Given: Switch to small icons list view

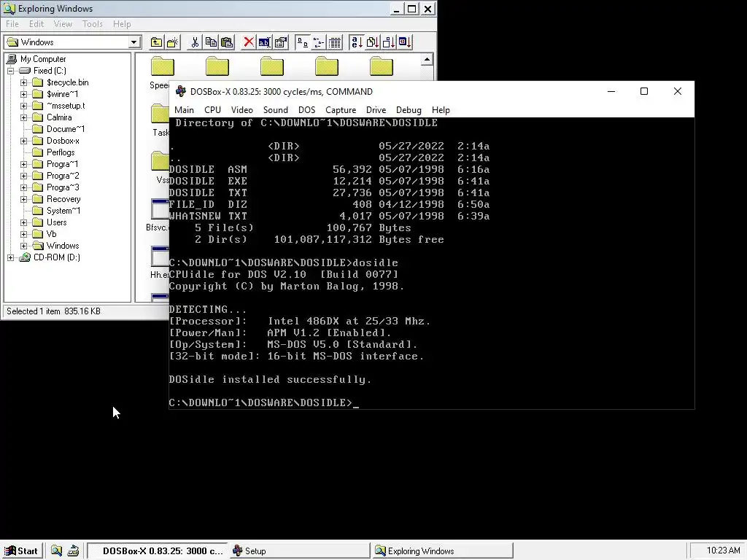Looking at the screenshot, I should [x=319, y=42].
